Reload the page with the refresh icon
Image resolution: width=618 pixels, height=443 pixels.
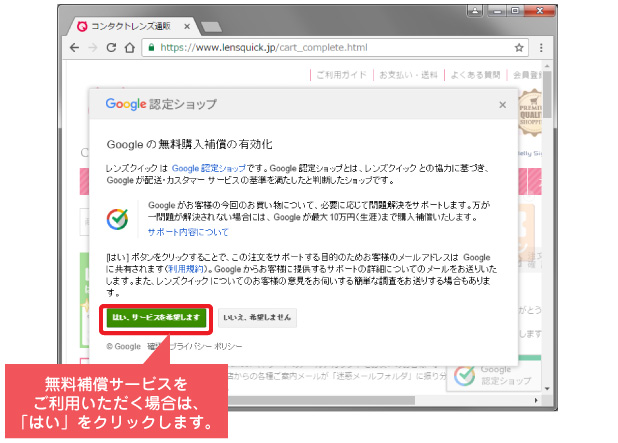[111, 48]
